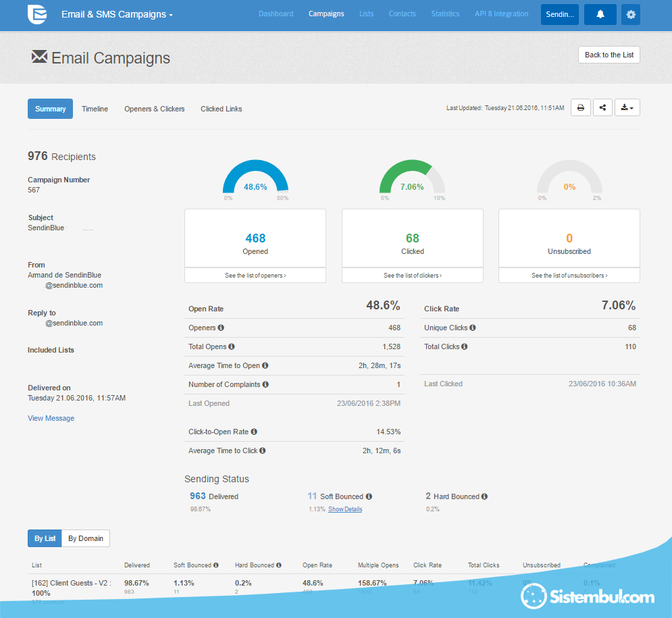Click the 976 Recipients heading
Image resolution: width=672 pixels, height=618 pixels.
tap(61, 156)
